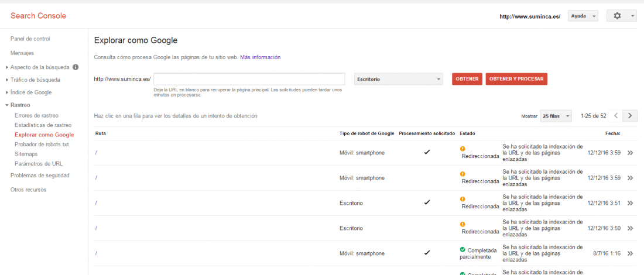
Task: Open Estadísticas de rastreo
Action: tap(43, 125)
